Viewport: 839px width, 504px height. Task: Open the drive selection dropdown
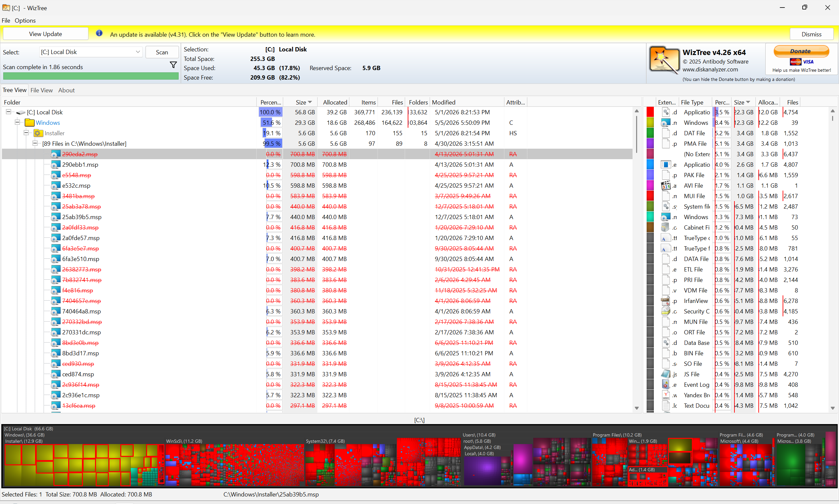point(138,52)
